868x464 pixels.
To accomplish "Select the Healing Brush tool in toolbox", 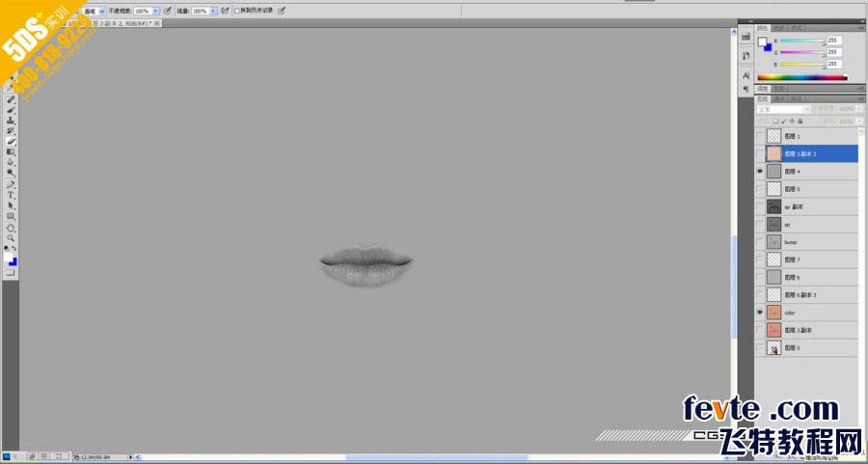I will click(11, 99).
